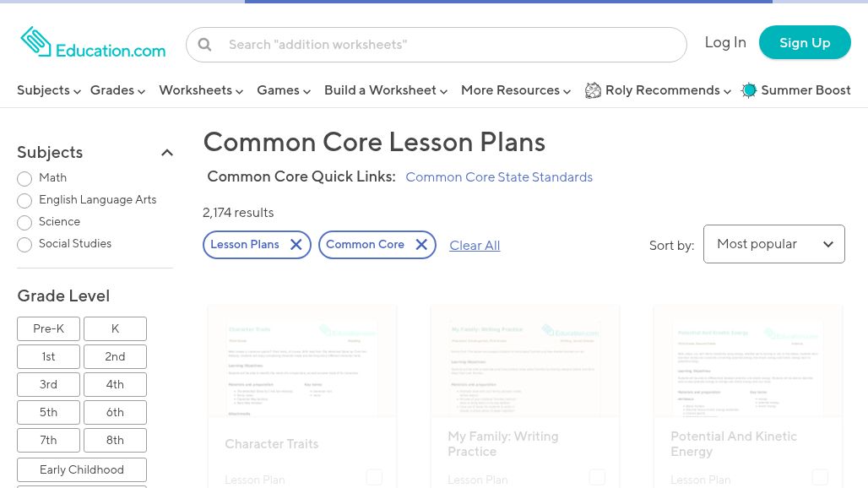Filter by 3rd grade level
The image size is (868, 488).
tap(48, 384)
